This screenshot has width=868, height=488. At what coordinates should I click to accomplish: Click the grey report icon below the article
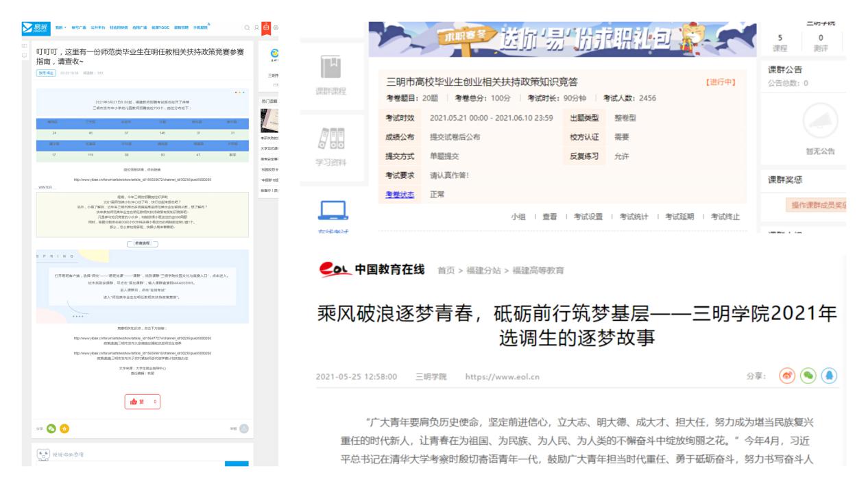(243, 428)
